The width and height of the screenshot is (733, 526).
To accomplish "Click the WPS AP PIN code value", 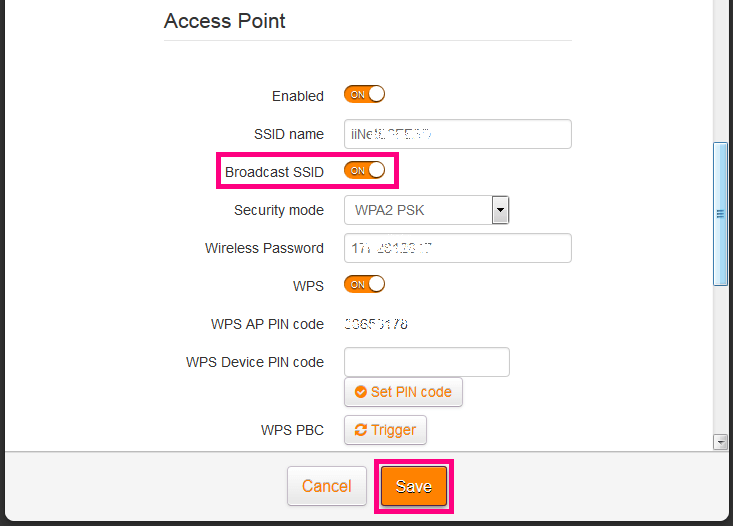I will (x=376, y=324).
